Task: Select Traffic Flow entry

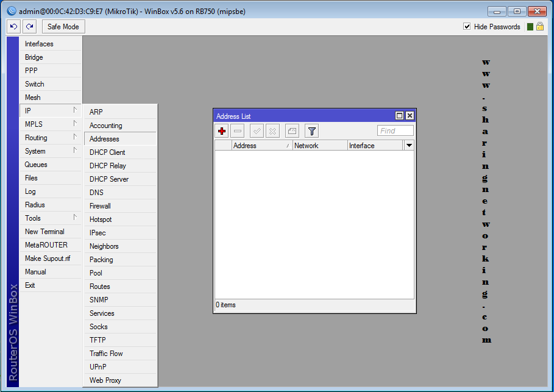Action: coord(120,354)
